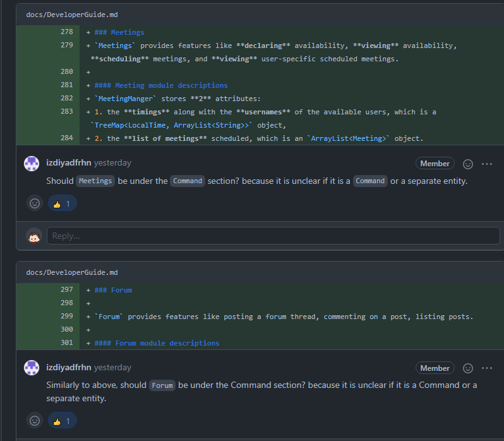This screenshot has height=441, width=504.
Task: Click Member badge on Forum comment
Action: [x=435, y=368]
